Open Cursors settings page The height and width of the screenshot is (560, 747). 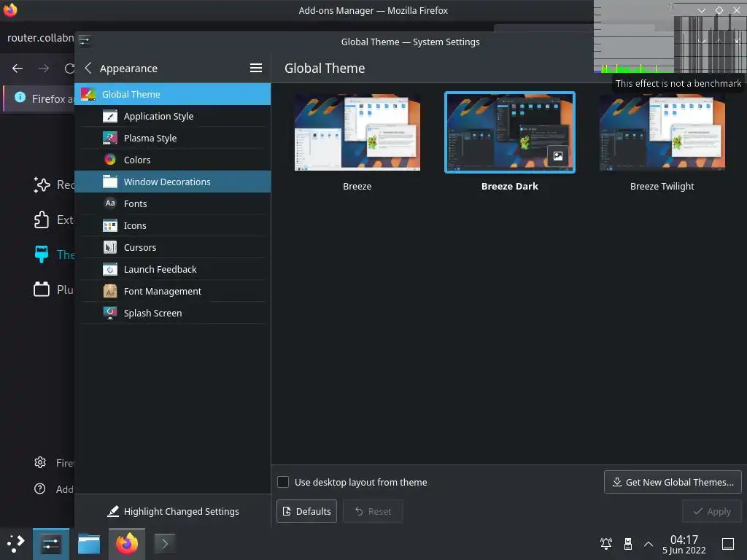point(172,248)
